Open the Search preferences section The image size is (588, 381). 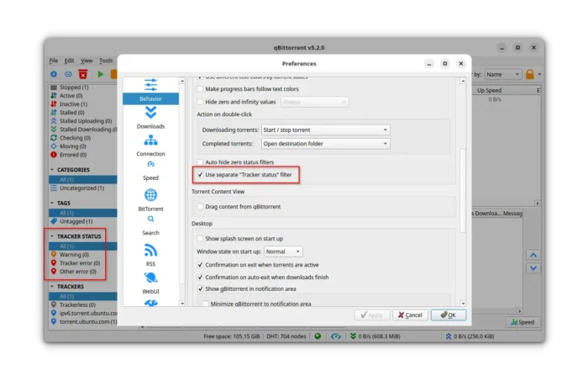tap(150, 226)
